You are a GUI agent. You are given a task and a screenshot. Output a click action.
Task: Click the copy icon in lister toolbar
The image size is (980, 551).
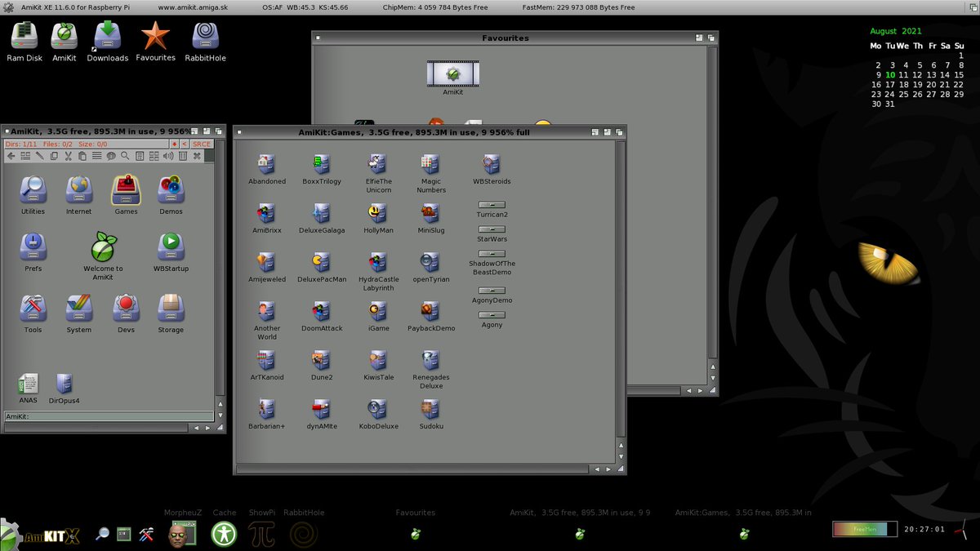point(54,156)
